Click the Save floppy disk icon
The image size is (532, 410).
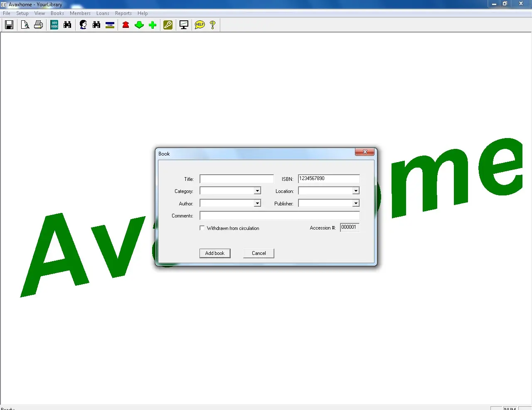(x=9, y=25)
